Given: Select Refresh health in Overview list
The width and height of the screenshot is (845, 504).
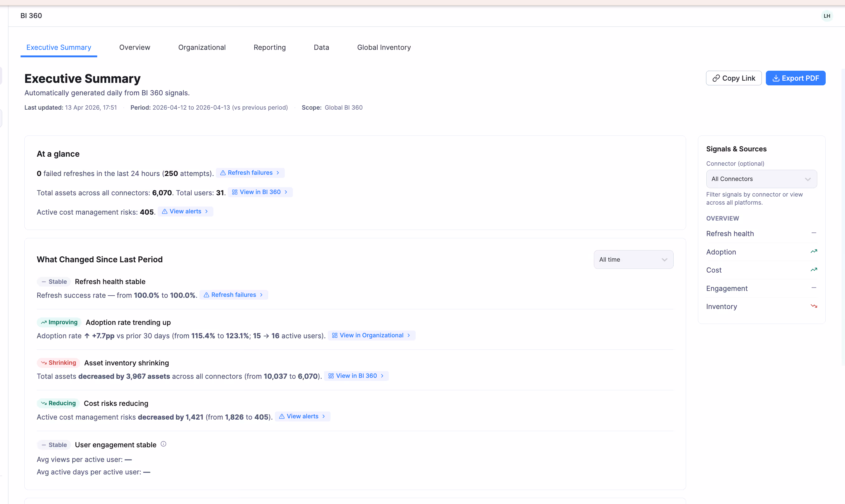Looking at the screenshot, I should 761,234.
